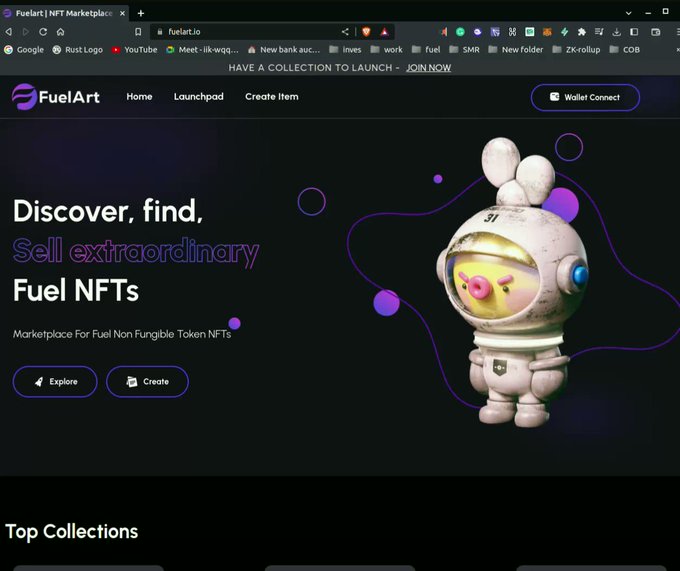Bookmark this page with the bookmark icon

[x=138, y=32]
